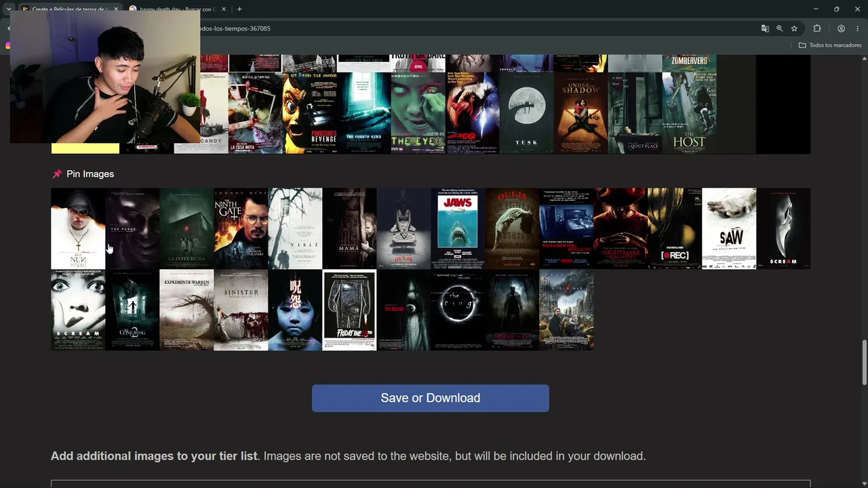This screenshot has width=868, height=488.
Task: Select The Fourth Kind poster
Action: coord(363,113)
